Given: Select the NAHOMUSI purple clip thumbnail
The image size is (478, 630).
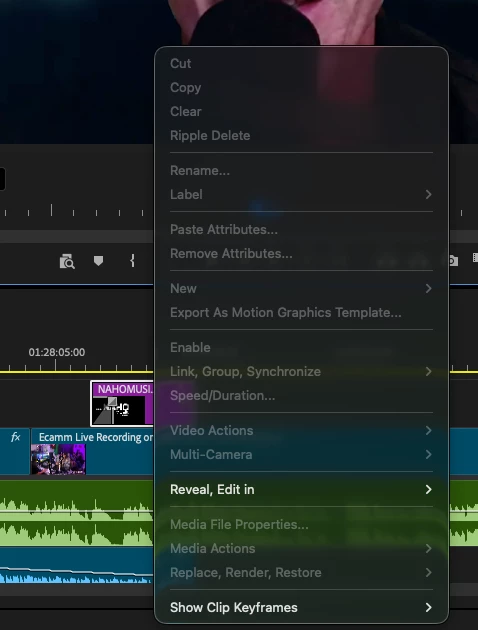Looking at the screenshot, I should click(122, 403).
